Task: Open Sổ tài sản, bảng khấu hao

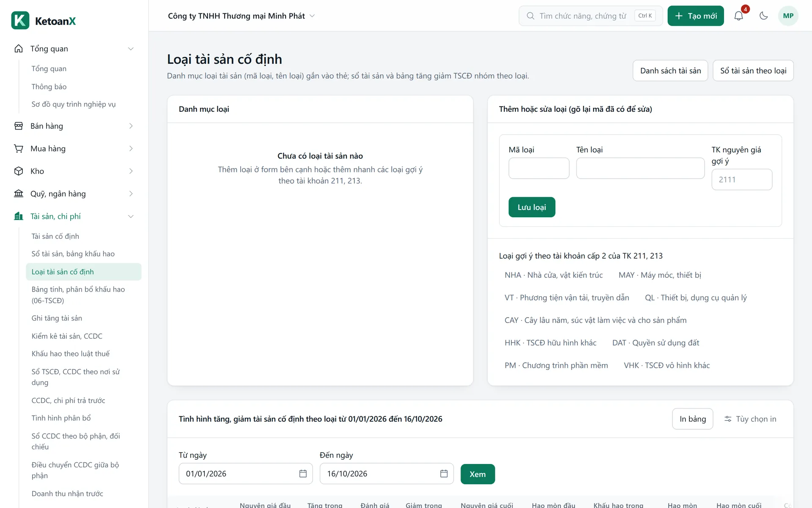Action: click(84, 254)
